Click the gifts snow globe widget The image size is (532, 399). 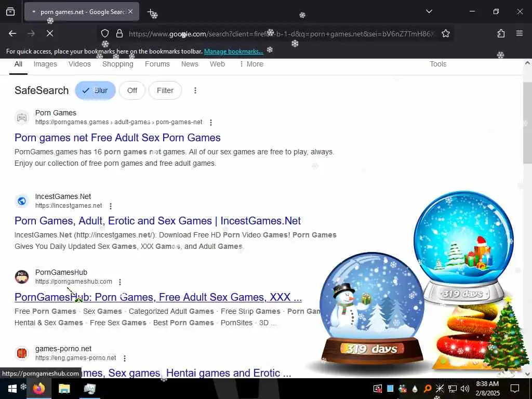463,247
